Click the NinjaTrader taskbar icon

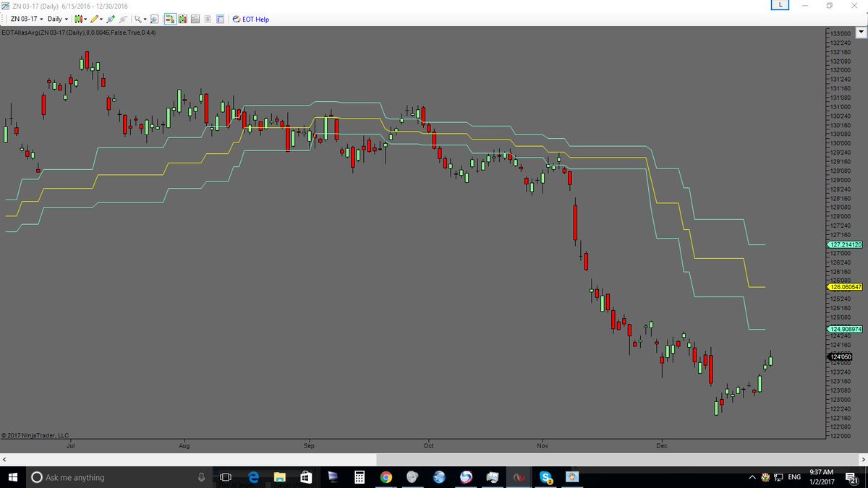click(x=519, y=477)
